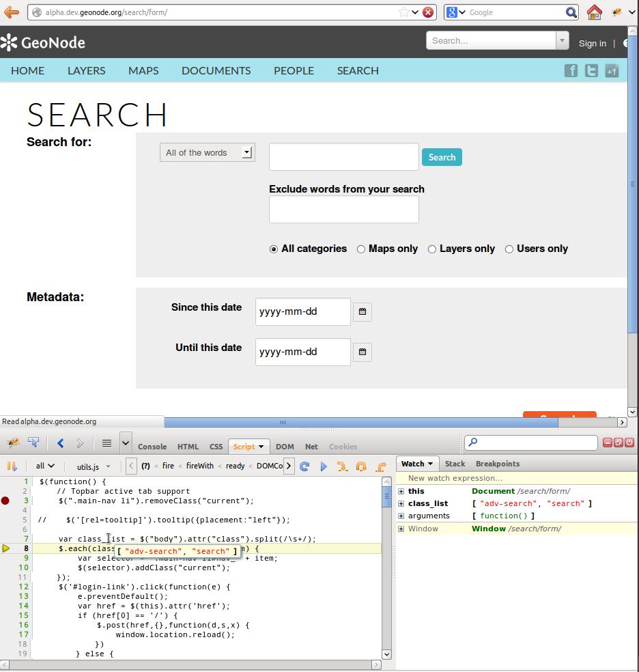This screenshot has height=672, width=639.
Task: Click the Firebug menu bug icon in panel
Action: [13, 443]
